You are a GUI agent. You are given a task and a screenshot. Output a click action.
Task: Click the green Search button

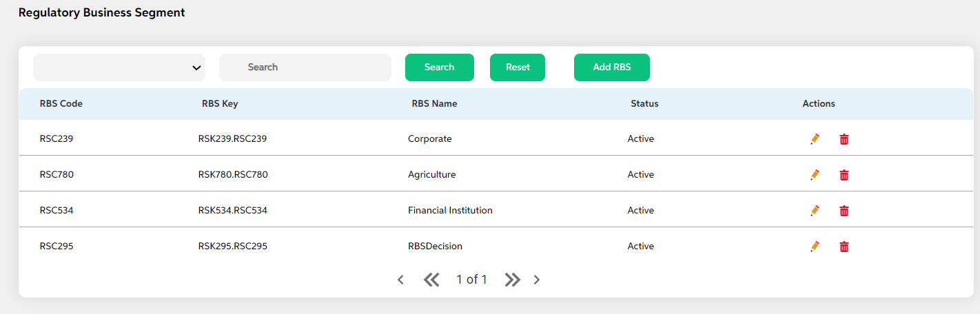440,67
